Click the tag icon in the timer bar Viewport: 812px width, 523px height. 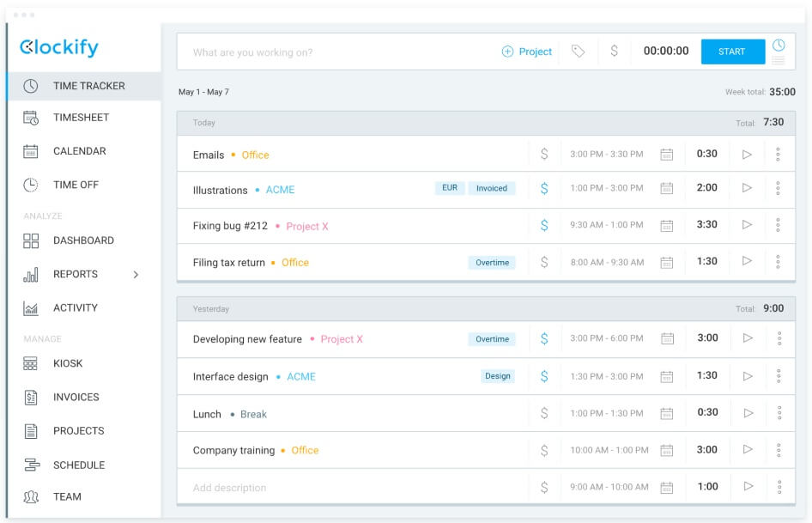click(x=579, y=52)
